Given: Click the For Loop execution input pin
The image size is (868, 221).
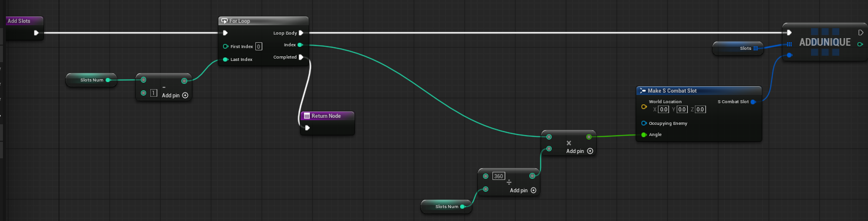Looking at the screenshot, I should [225, 33].
